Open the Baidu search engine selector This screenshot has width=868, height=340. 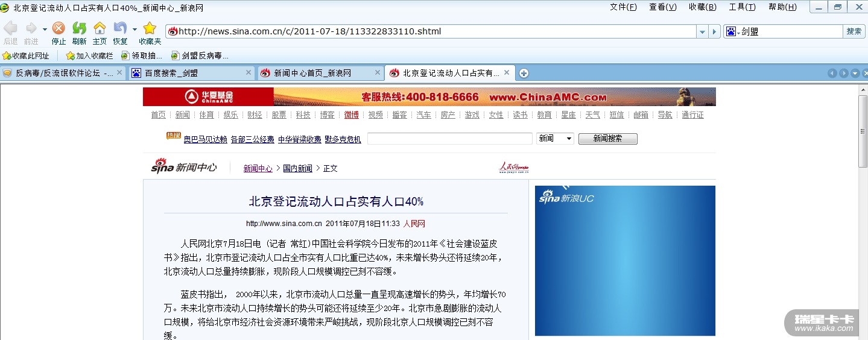click(x=733, y=31)
